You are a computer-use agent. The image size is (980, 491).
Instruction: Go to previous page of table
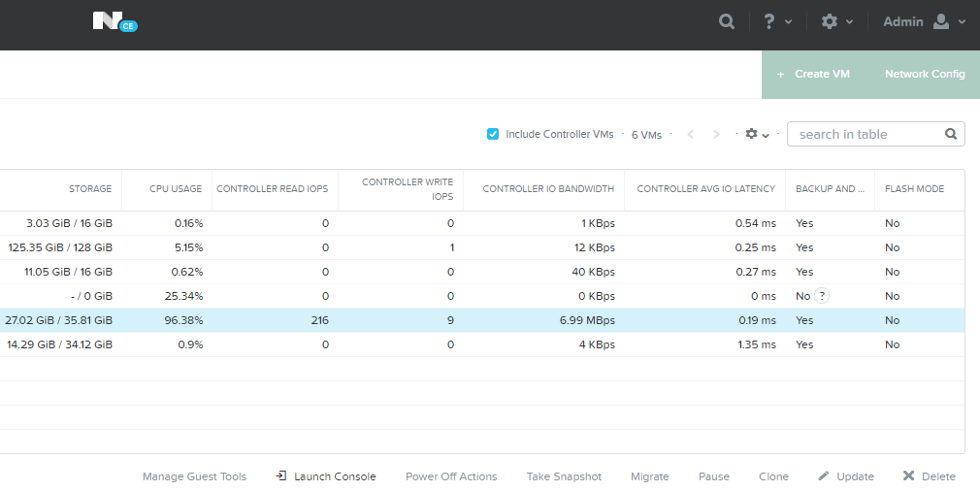click(x=690, y=135)
